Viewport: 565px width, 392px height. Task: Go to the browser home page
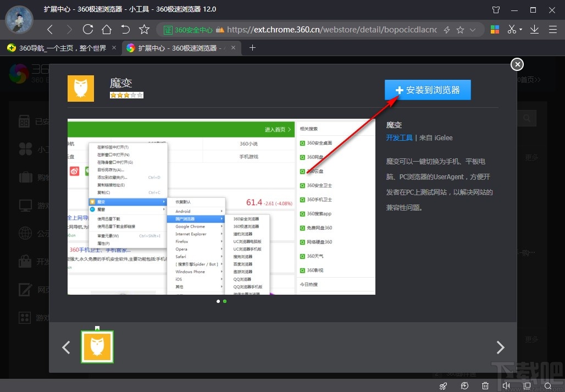[106, 29]
